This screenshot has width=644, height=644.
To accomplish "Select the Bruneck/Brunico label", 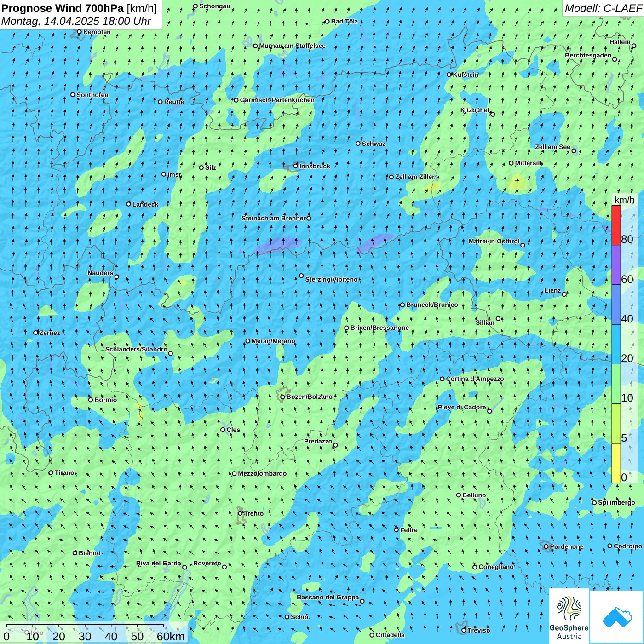I will tap(432, 305).
